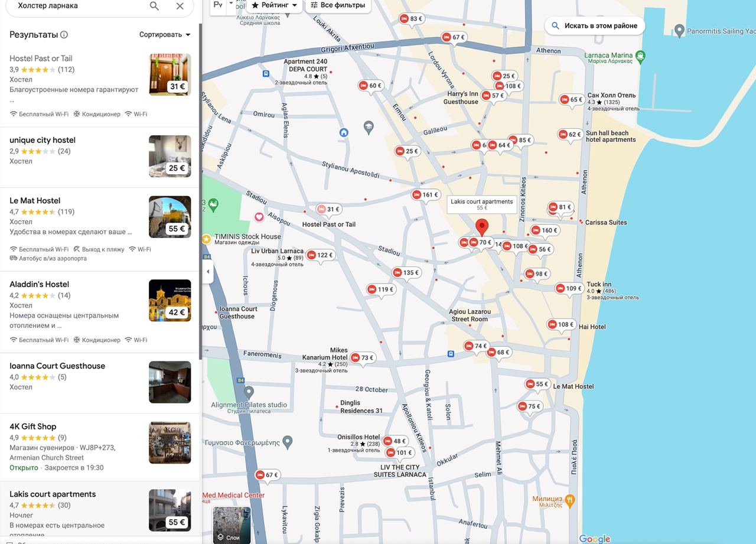
Task: Click the pink heart saved-place marker
Action: click(x=259, y=217)
